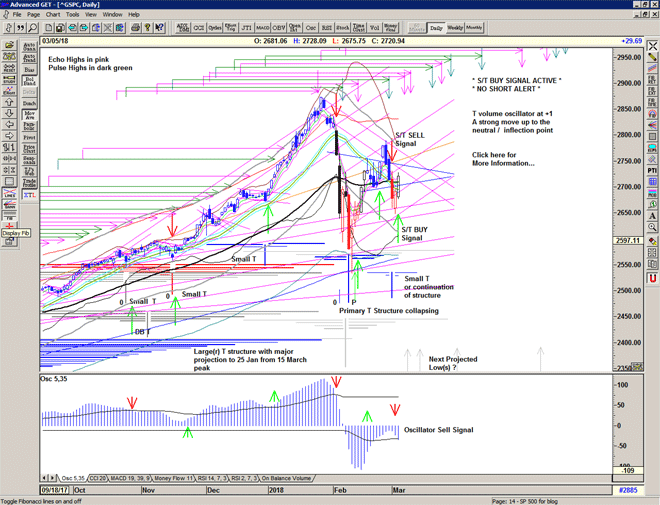The width and height of the screenshot is (660, 505).
Task: Click the 'Click here for More Information' text
Action: [503, 159]
